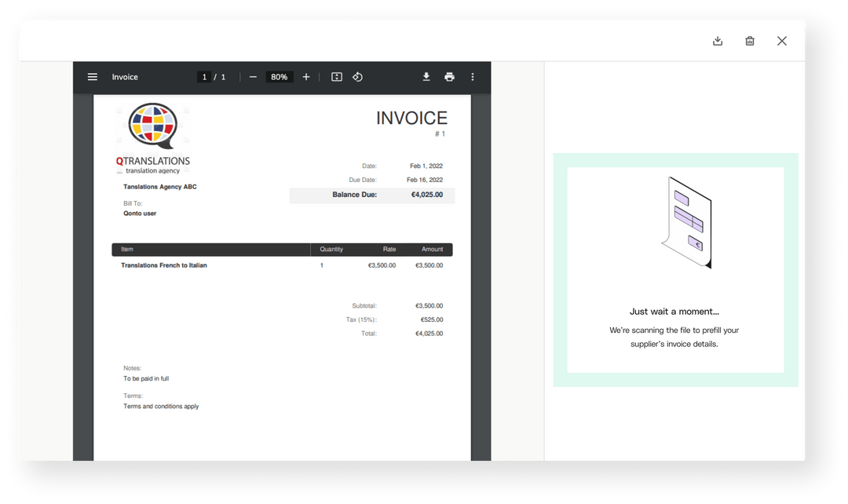Click the page number field
Image resolution: width=848 pixels, height=504 pixels.
pos(204,77)
